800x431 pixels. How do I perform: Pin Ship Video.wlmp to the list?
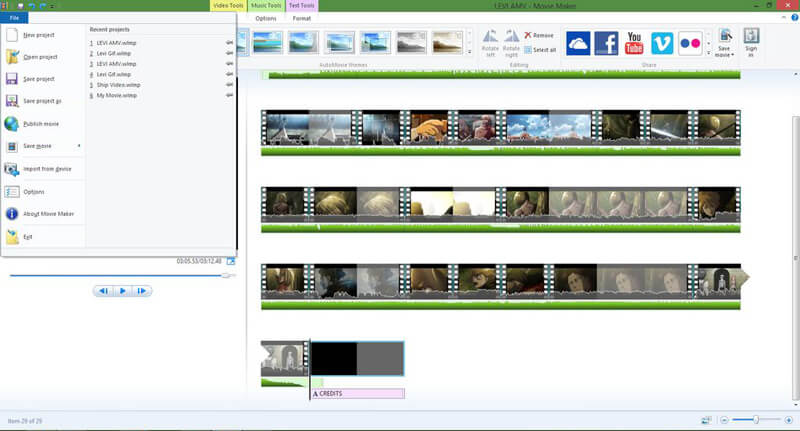[x=229, y=85]
